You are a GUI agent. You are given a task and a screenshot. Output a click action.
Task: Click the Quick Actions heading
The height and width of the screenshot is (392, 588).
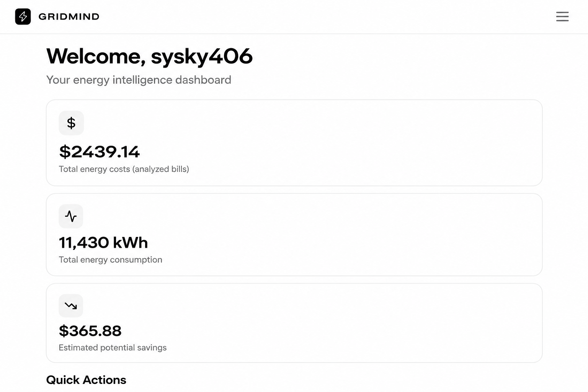86,380
